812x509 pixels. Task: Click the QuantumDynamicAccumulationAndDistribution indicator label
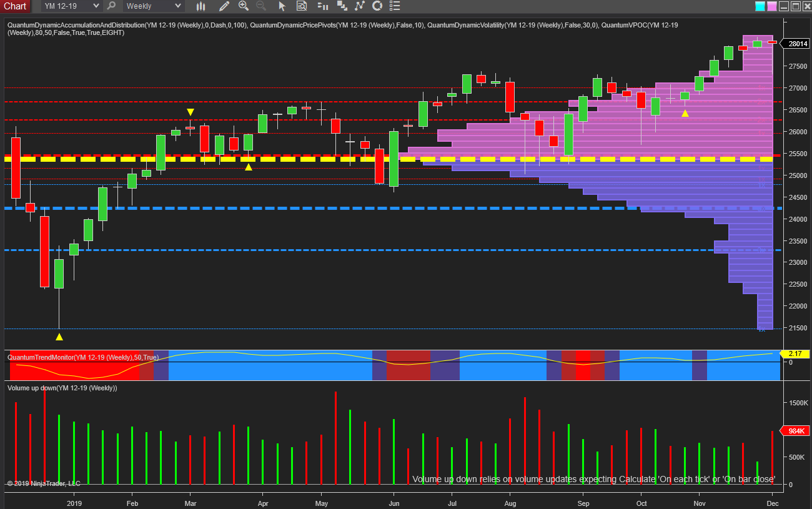tap(127, 25)
